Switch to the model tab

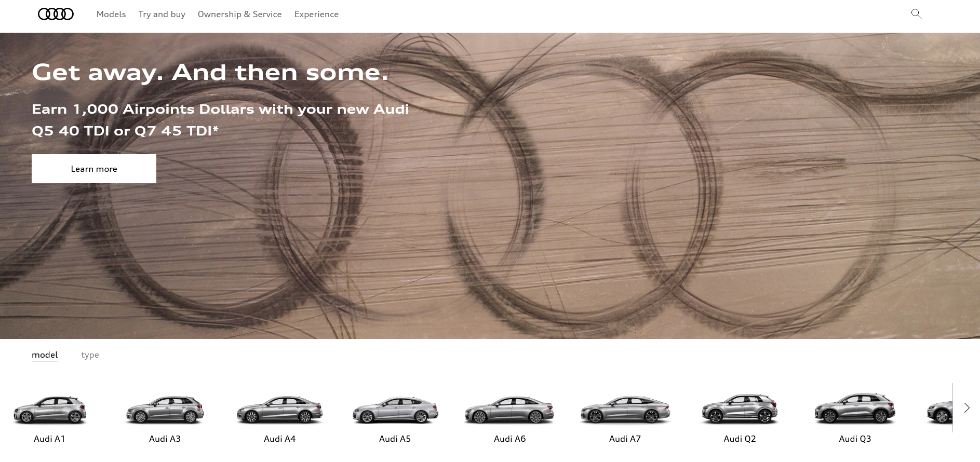click(45, 355)
